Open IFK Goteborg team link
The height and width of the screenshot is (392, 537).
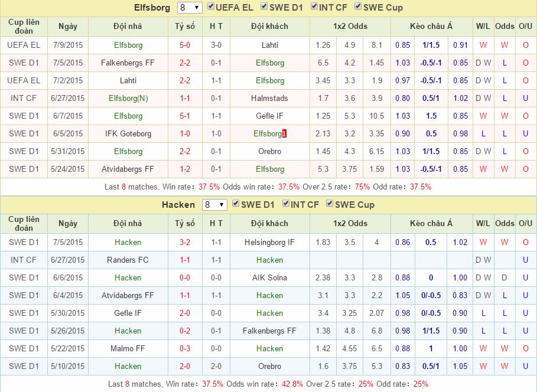(128, 134)
